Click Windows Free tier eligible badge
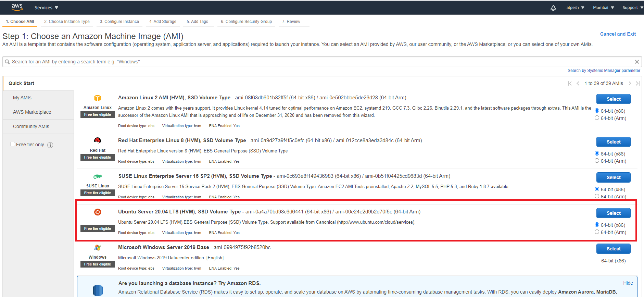The height and width of the screenshot is (297, 644). click(98, 264)
